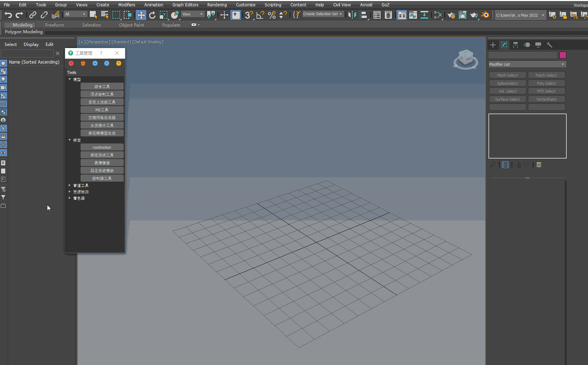Click the Undo icon

tap(8, 15)
